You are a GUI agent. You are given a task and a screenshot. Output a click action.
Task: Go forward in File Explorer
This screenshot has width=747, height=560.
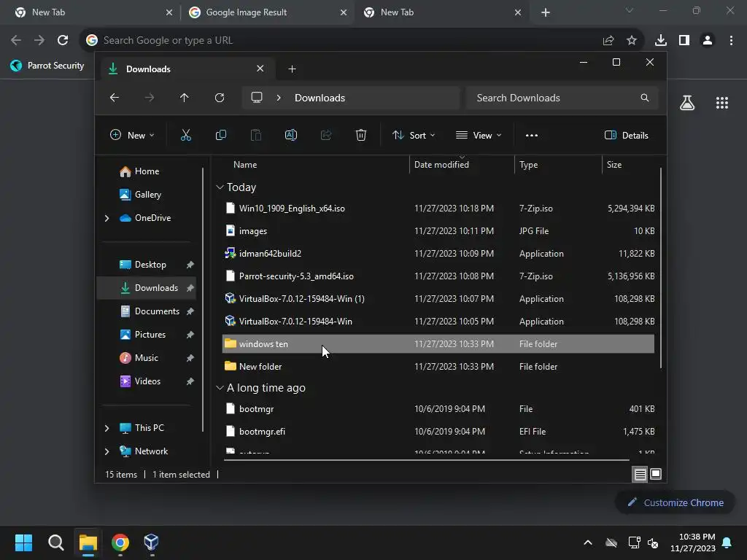coord(150,98)
